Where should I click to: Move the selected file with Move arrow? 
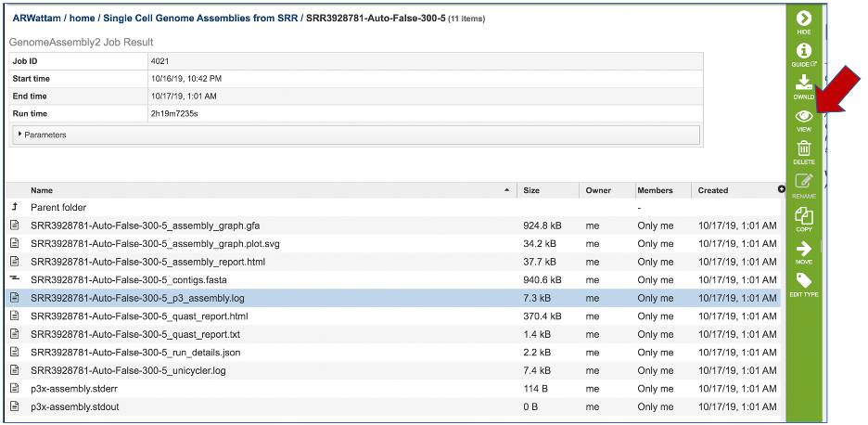click(803, 249)
